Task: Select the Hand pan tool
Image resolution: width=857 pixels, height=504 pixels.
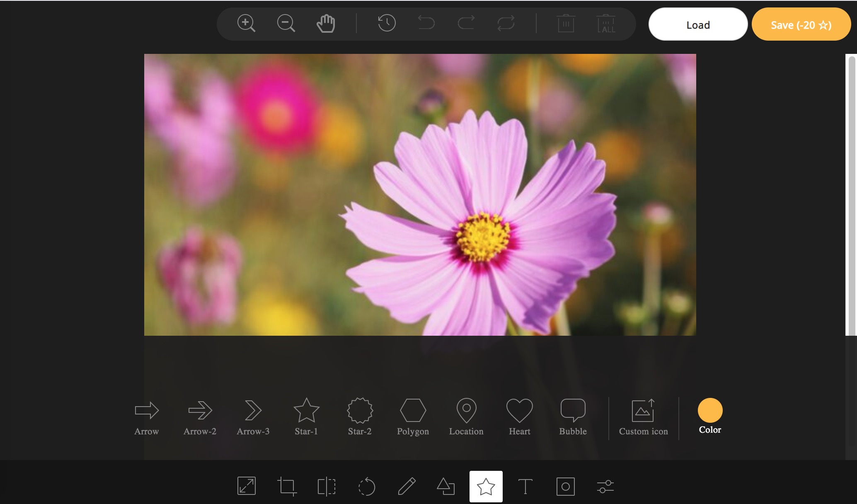Action: click(x=326, y=23)
